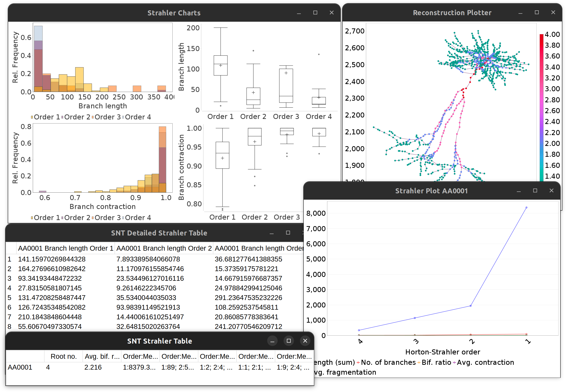Image resolution: width=566 pixels, height=392 pixels.
Task: Click the Strahler Charts title bar
Action: tap(174, 13)
